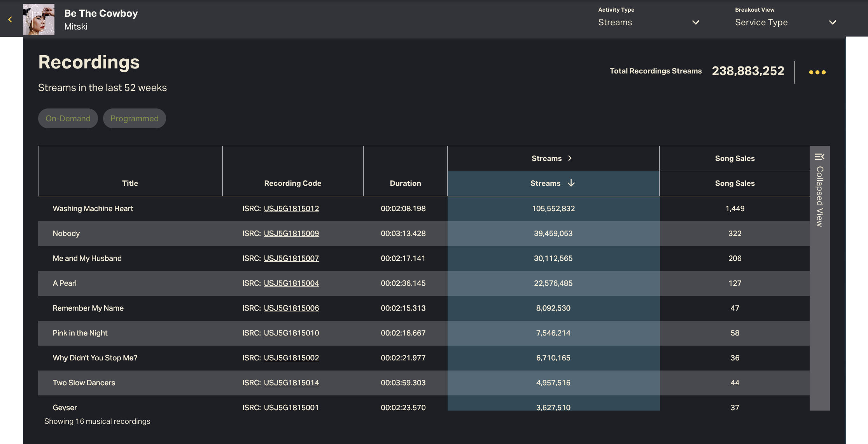
Task: Sort by Song Sales sub-column header
Action: 735,183
